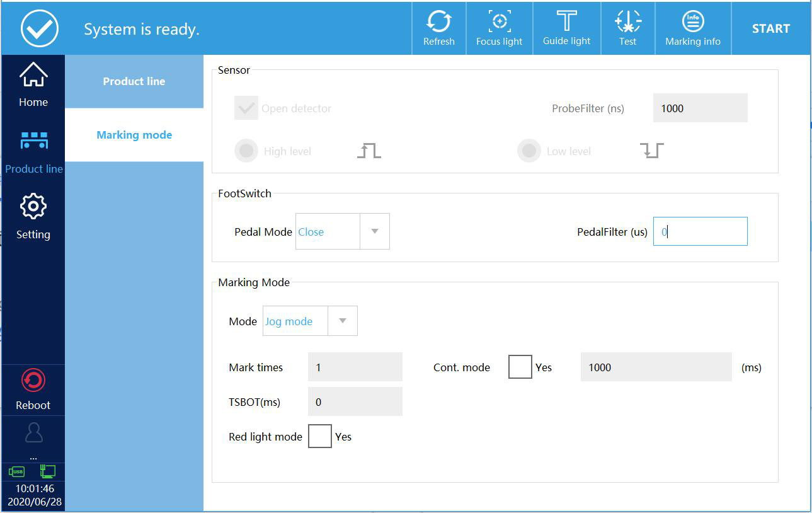This screenshot has height=513, width=812.
Task: Go to Home in sidebar
Action: click(33, 85)
